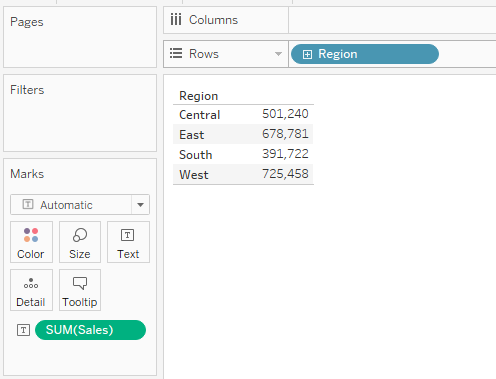This screenshot has width=496, height=379.
Task: Open the Size marks card
Action: point(80,242)
